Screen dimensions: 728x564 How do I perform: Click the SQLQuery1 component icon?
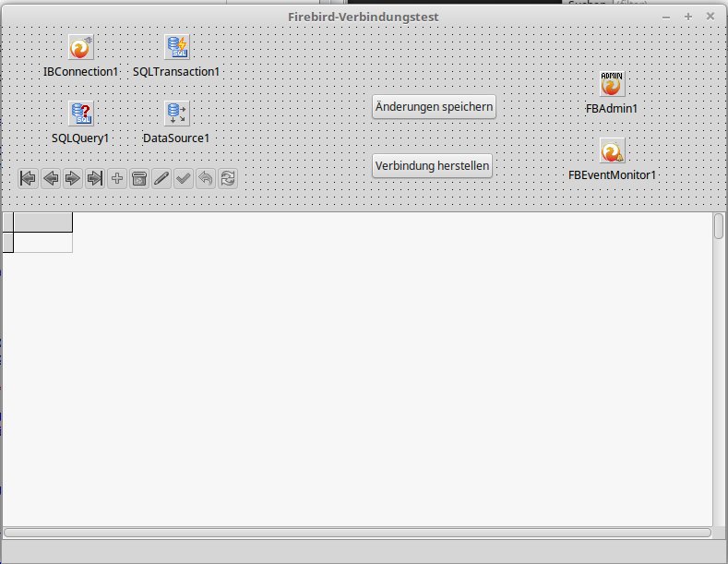(81, 114)
